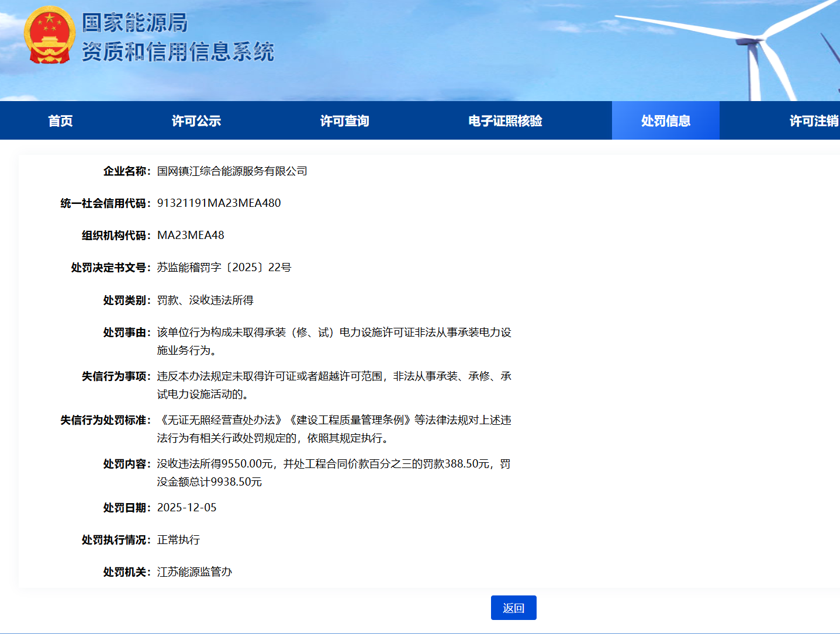Viewport: 840px width, 634px height.
Task: Open the 许可公示 navigation tab
Action: pos(196,121)
